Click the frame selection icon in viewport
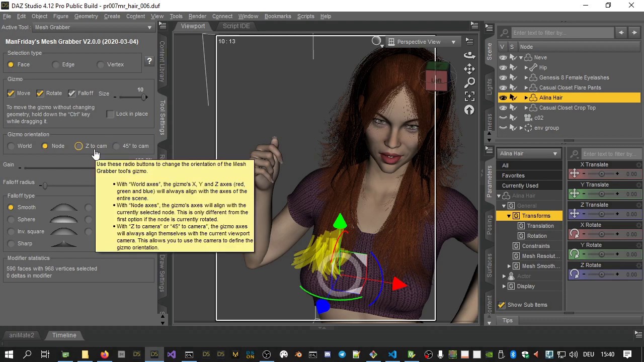This screenshot has width=644, height=362. (469, 96)
